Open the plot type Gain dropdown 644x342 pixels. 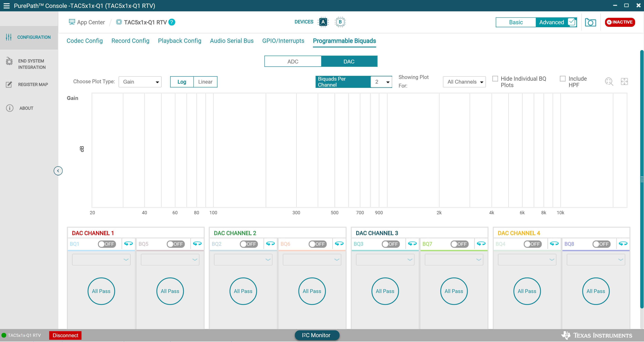140,82
